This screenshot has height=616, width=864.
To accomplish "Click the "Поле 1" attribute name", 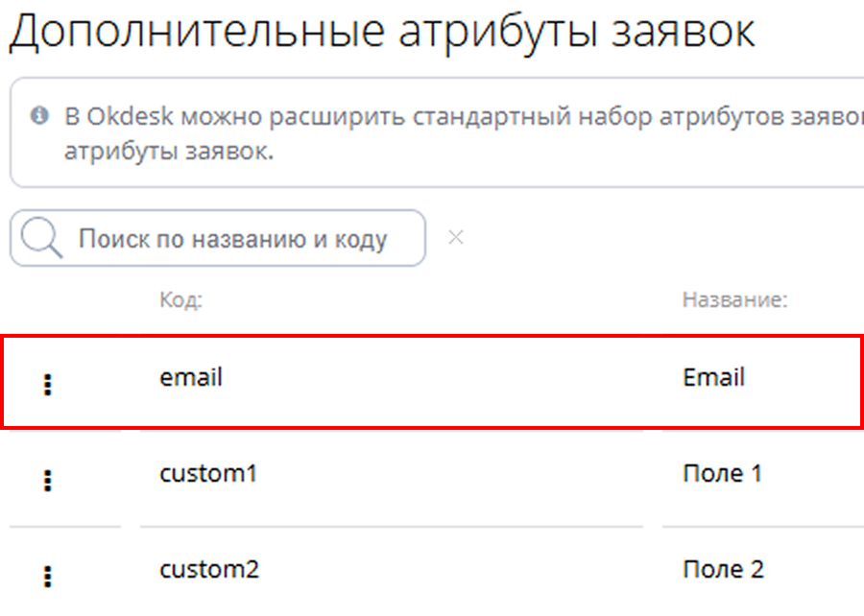I will [x=722, y=473].
